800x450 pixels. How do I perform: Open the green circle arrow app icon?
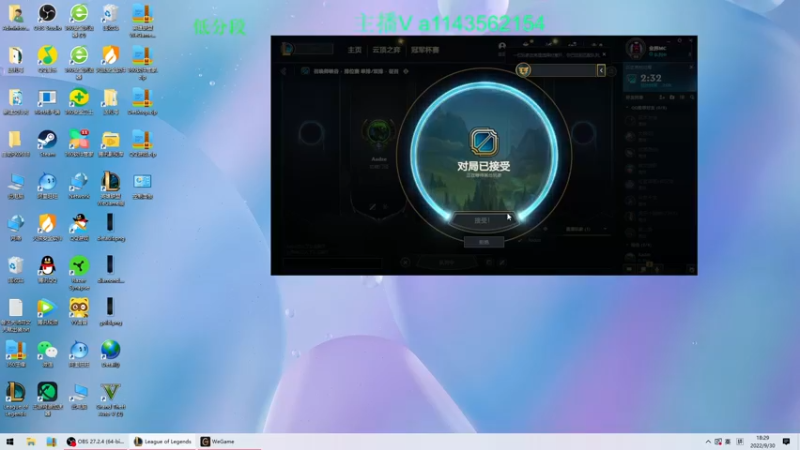point(47,399)
